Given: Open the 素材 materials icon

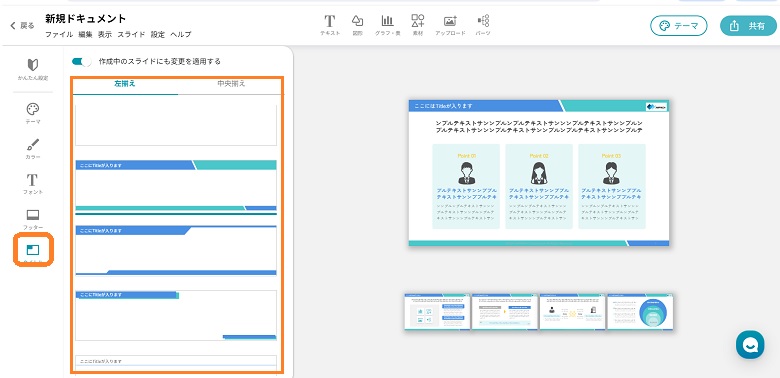Looking at the screenshot, I should pyautogui.click(x=418, y=25).
